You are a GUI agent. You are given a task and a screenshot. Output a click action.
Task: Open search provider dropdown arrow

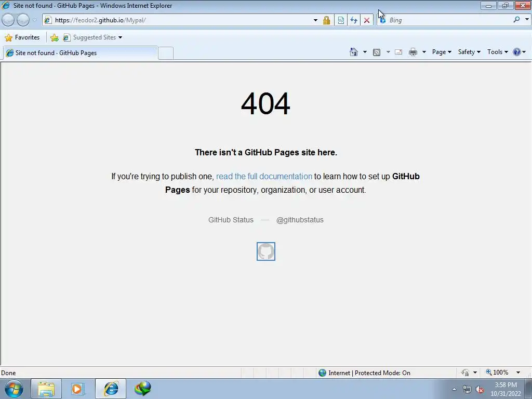tap(527, 20)
